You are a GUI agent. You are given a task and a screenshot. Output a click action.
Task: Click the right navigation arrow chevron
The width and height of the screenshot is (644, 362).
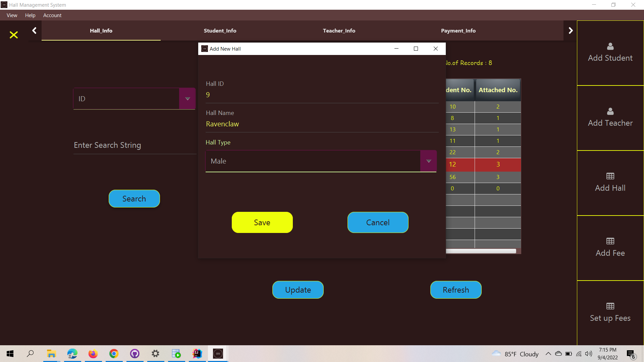coord(571,30)
